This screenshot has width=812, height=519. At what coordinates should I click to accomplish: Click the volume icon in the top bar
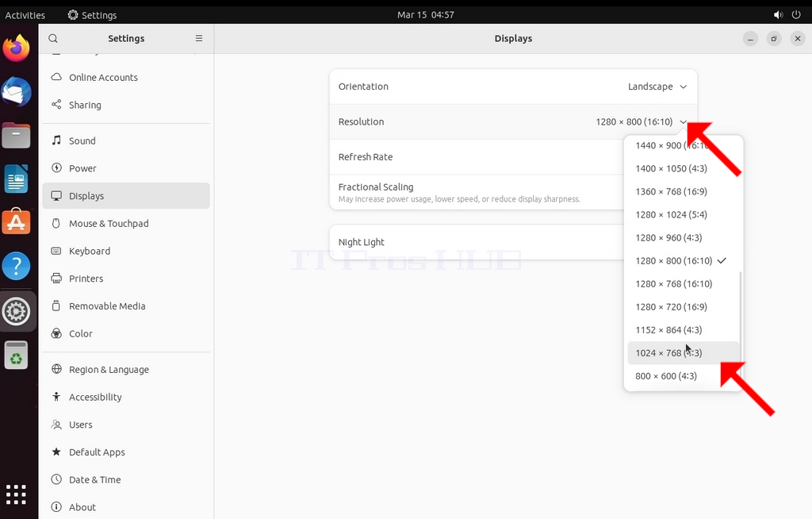(779, 14)
